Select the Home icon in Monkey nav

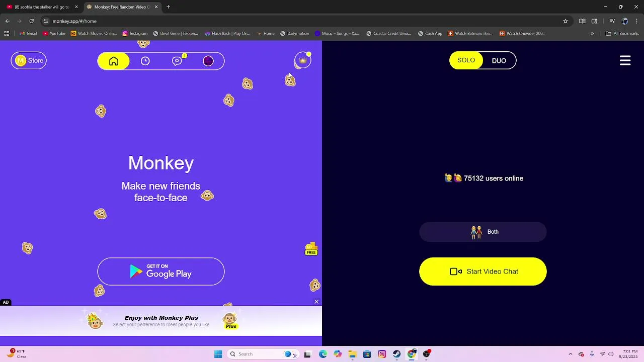pos(114,61)
